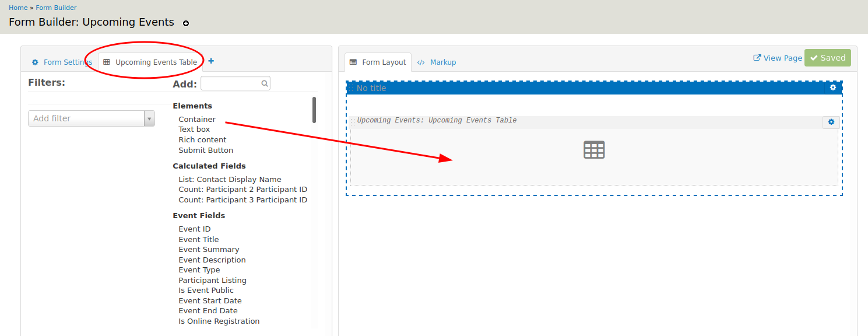Select the Container element
The image size is (868, 336).
coord(197,119)
